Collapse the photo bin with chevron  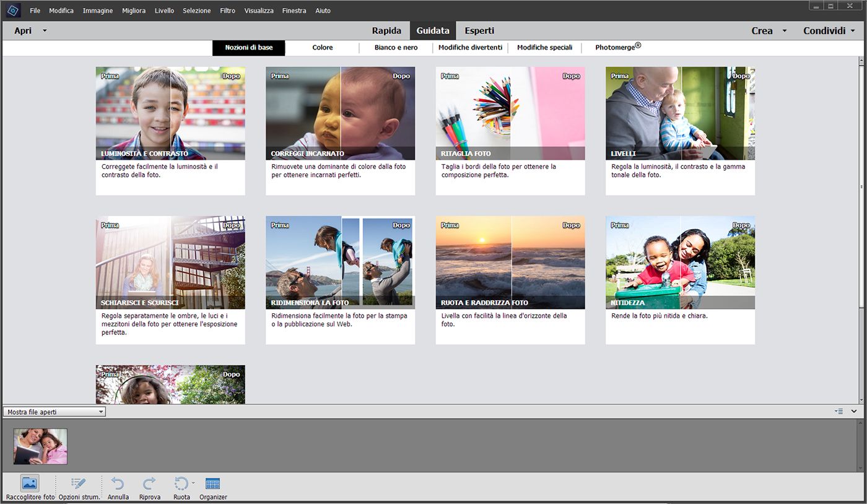pyautogui.click(x=854, y=411)
